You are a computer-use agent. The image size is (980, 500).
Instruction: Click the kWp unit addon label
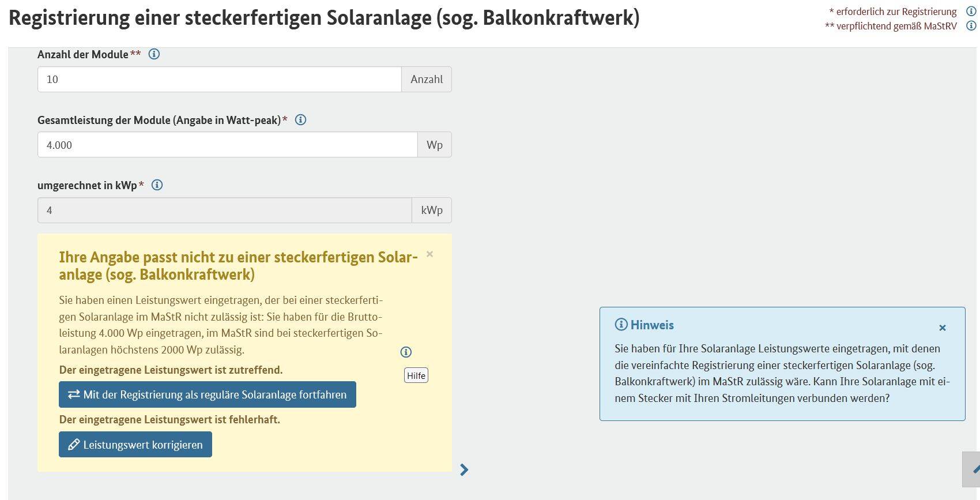(x=432, y=210)
